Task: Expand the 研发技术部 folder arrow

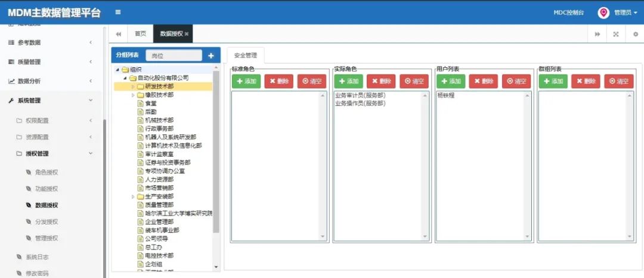Action: (x=132, y=86)
